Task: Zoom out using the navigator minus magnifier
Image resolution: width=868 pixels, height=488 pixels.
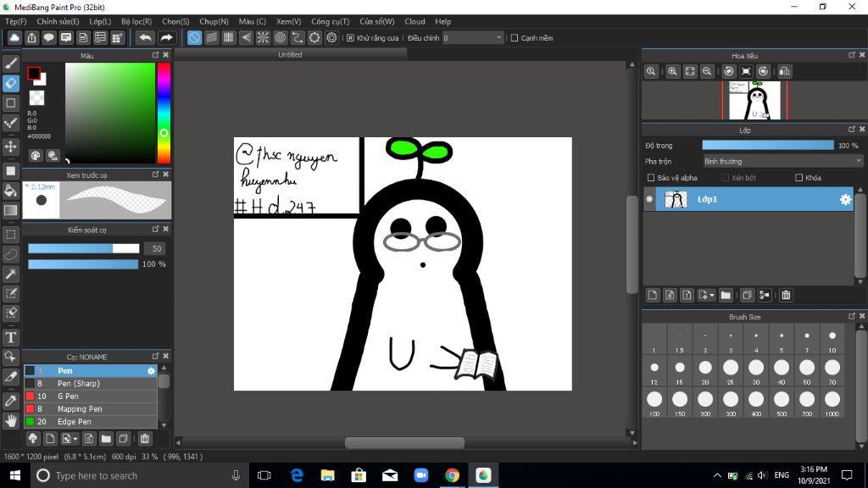Action: click(x=707, y=71)
